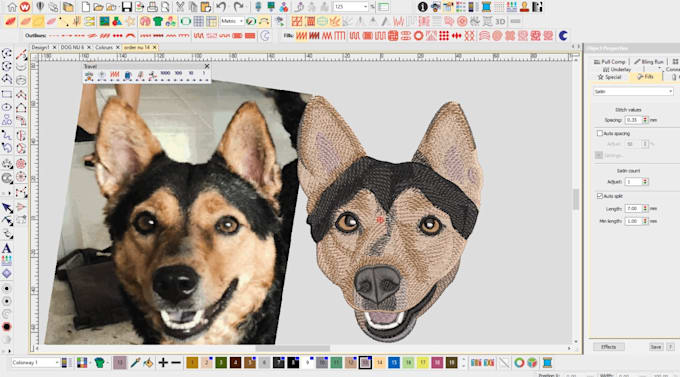Click the Undo arrow icon
This screenshot has height=377, width=680.
pos(221,7)
